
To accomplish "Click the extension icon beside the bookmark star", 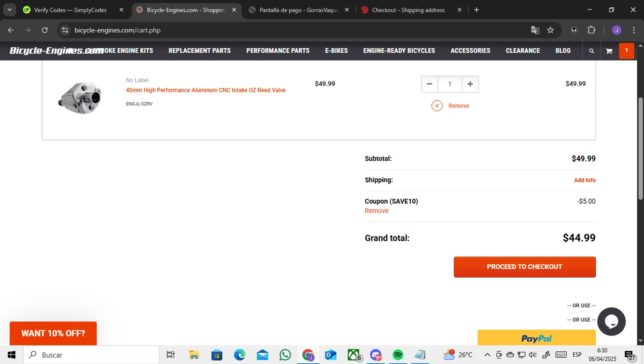I will coord(574,30).
